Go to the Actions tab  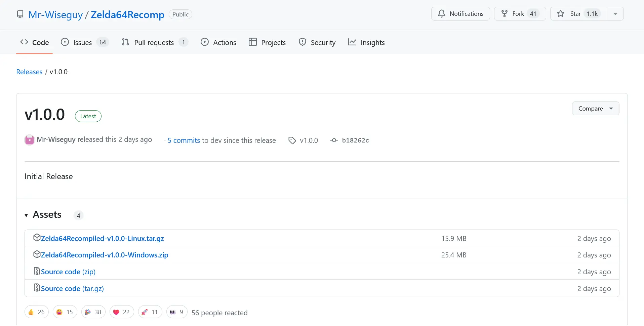pyautogui.click(x=218, y=42)
